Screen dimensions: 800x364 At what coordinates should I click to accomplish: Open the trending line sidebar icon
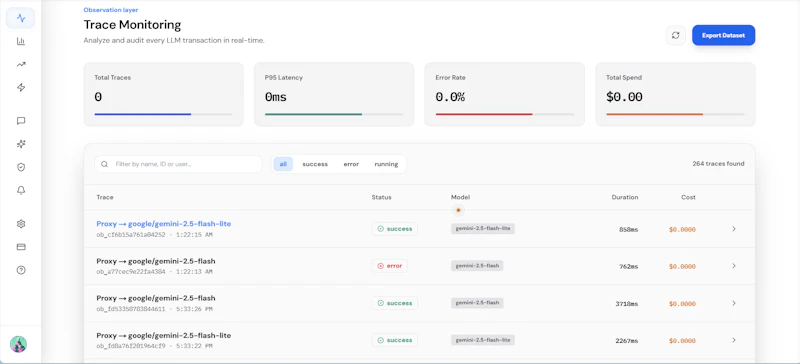(21, 65)
